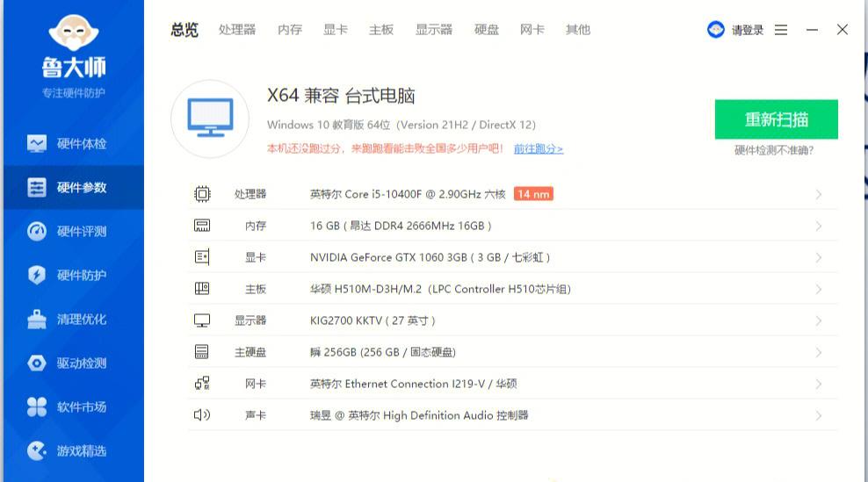Image resolution: width=868 pixels, height=482 pixels.
Task: Open 清理优化 broom icon
Action: tap(37, 320)
